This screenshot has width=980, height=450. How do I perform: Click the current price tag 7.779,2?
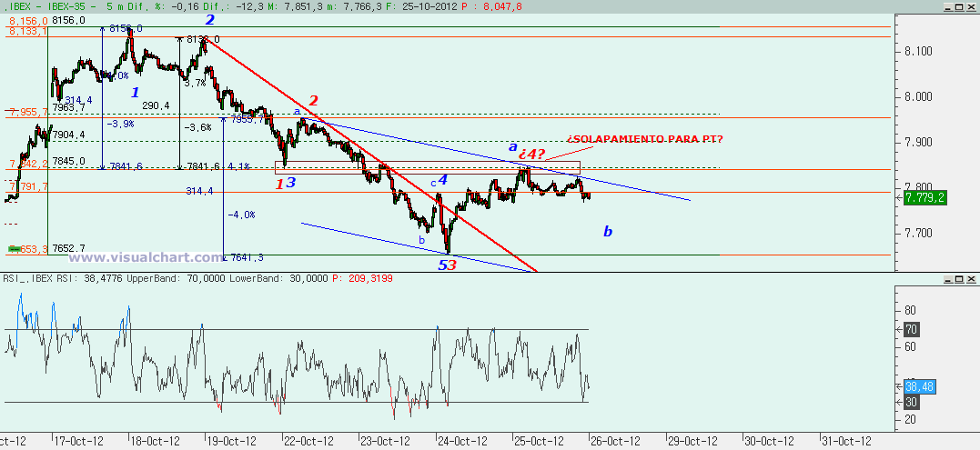pos(924,198)
